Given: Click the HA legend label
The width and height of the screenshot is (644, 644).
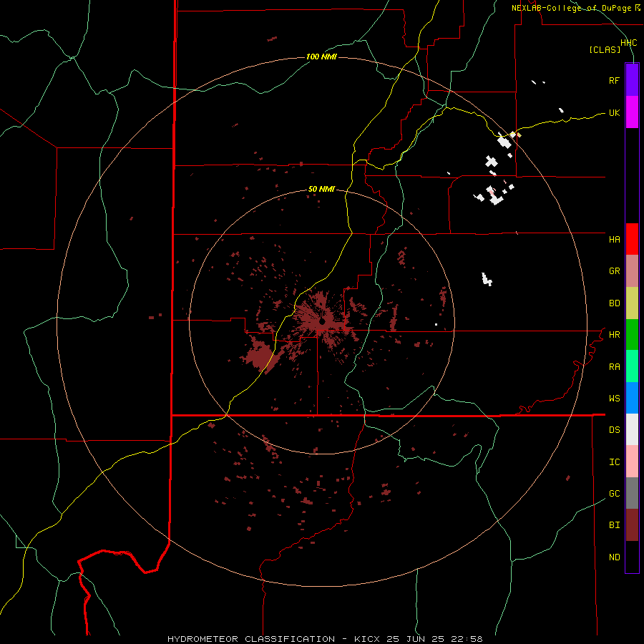Looking at the screenshot, I should coord(614,239).
